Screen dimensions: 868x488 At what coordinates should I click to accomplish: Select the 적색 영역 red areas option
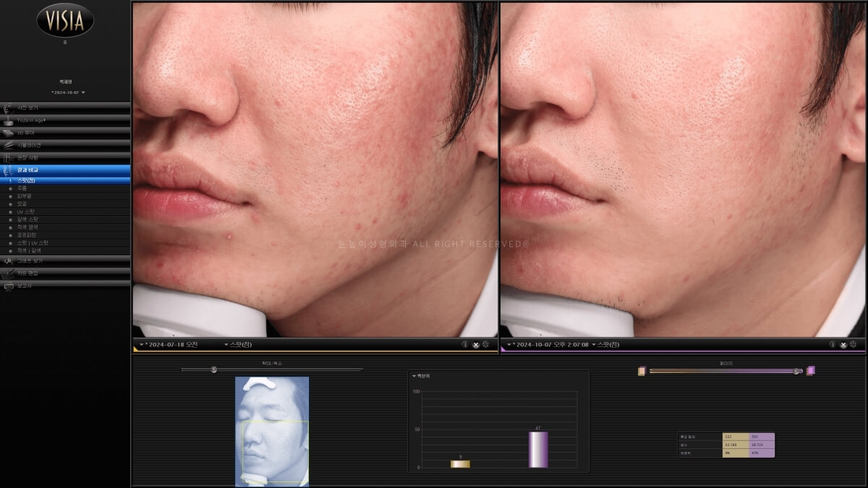point(65,227)
